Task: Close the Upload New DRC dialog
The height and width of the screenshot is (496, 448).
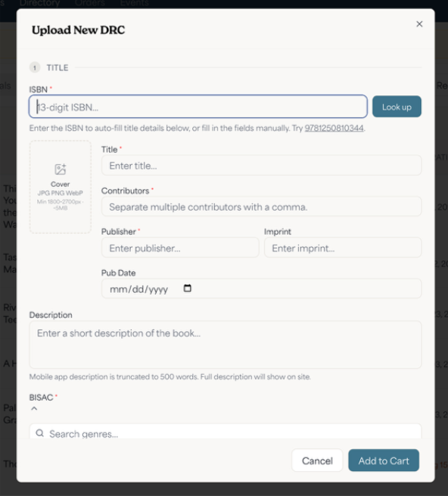Action: tap(419, 24)
